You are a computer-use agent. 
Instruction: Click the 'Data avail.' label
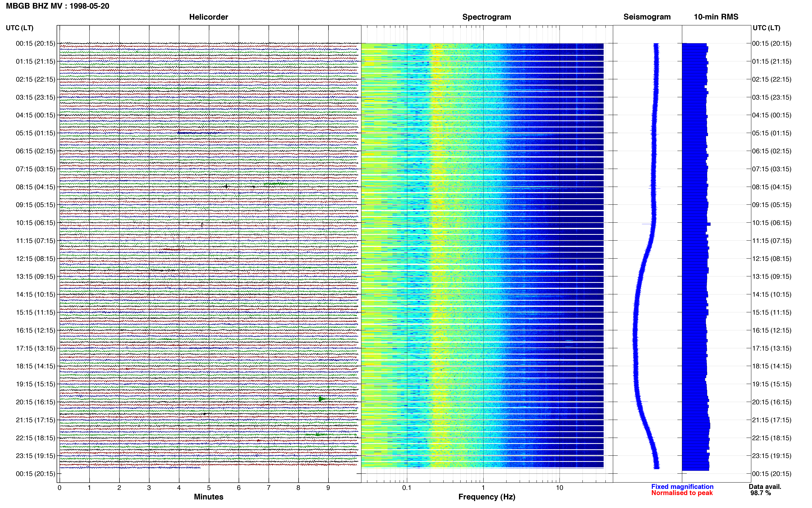(765, 486)
